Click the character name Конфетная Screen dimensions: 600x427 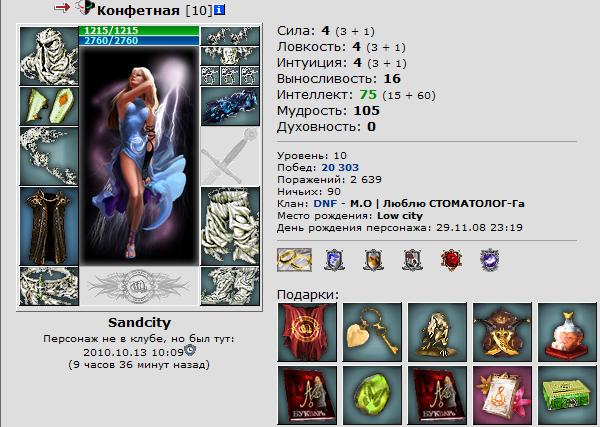click(138, 10)
